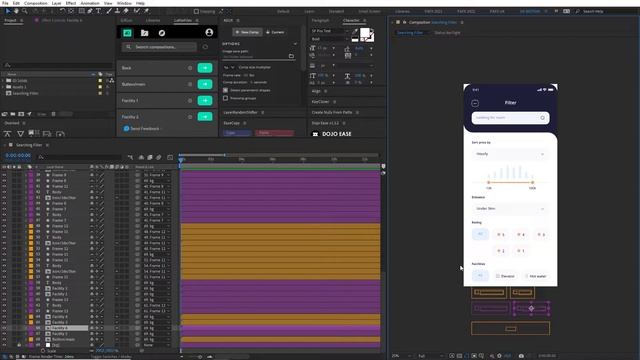Click timeline current timecode display

[x=18, y=156]
